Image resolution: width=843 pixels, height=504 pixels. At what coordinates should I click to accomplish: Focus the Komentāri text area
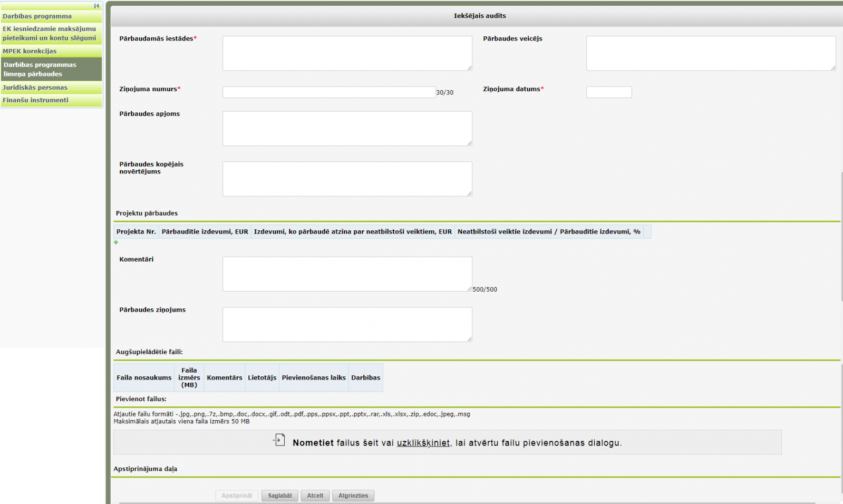tap(347, 274)
